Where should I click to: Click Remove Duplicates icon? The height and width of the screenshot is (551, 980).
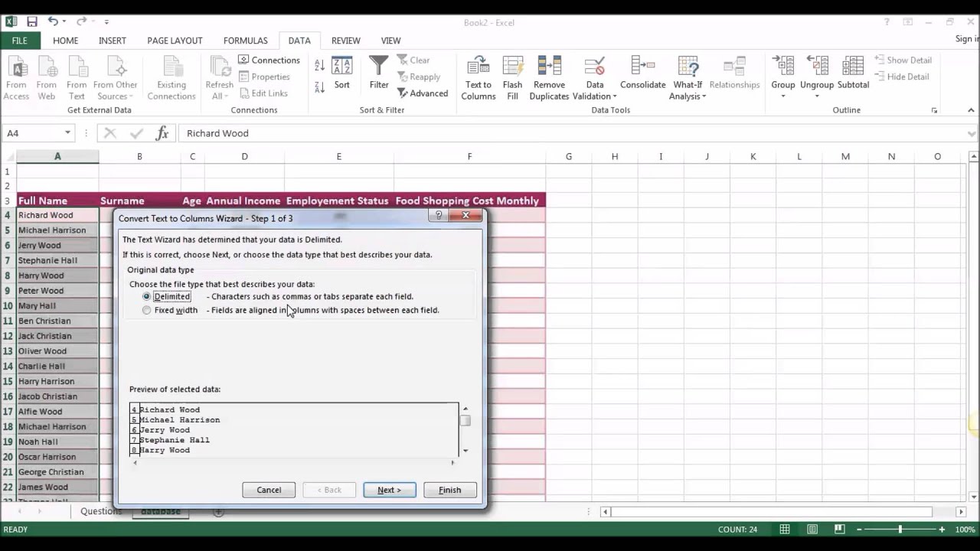pyautogui.click(x=549, y=78)
